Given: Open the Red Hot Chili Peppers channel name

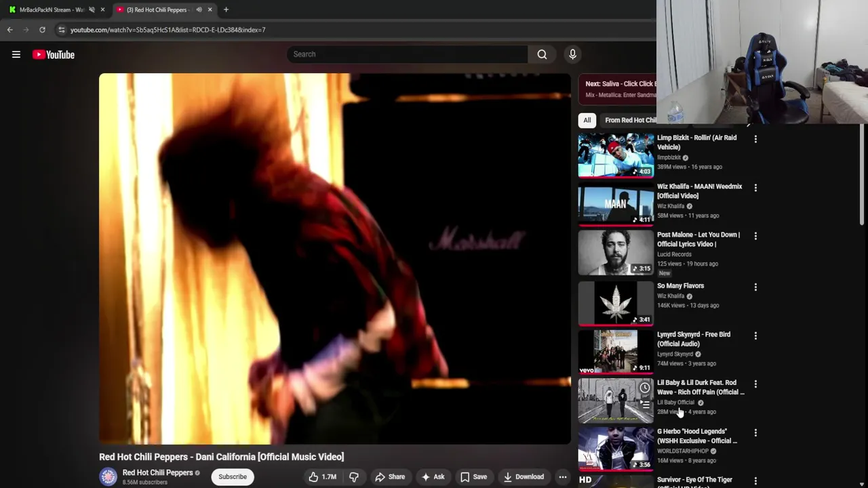Looking at the screenshot, I should coord(157,472).
